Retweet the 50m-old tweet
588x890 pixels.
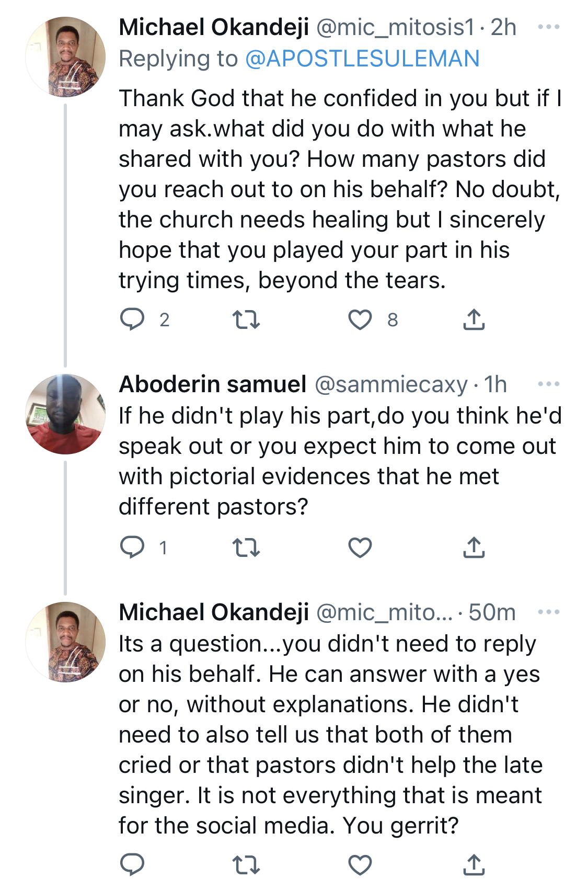(x=246, y=865)
